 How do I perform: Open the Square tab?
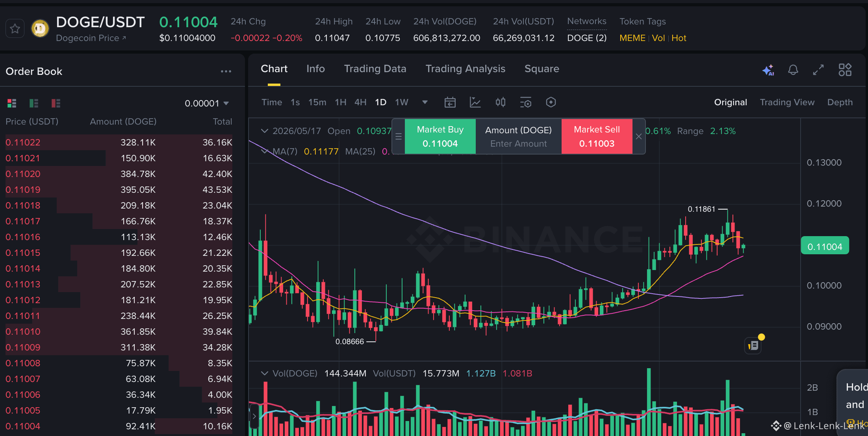542,69
